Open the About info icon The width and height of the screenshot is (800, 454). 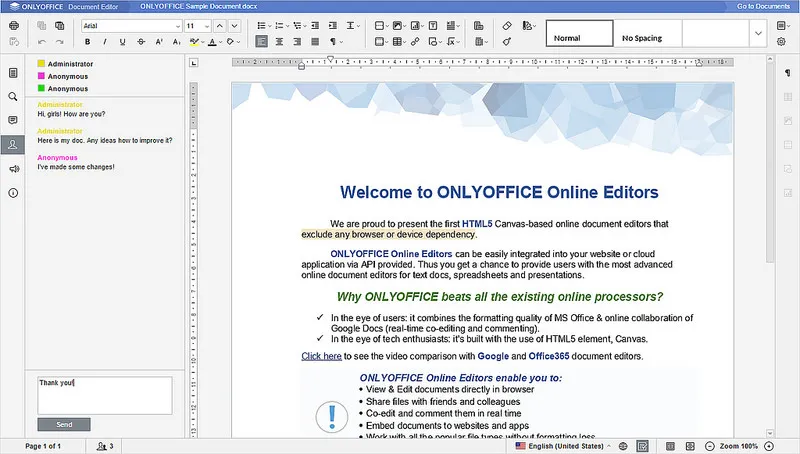13,192
